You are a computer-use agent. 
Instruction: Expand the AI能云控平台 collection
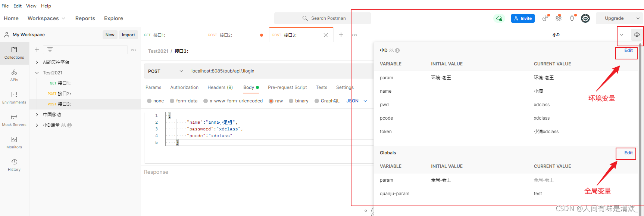pyautogui.click(x=37, y=62)
